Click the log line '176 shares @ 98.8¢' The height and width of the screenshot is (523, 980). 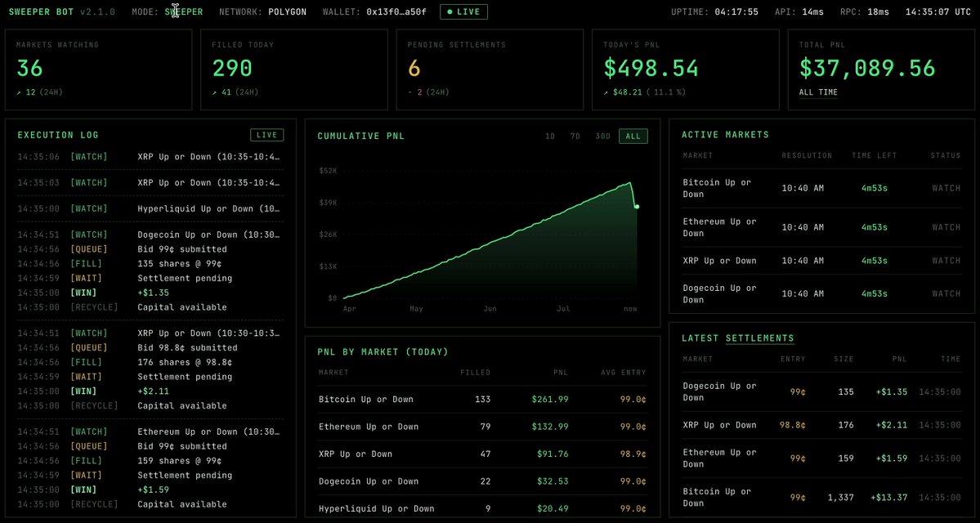click(185, 362)
